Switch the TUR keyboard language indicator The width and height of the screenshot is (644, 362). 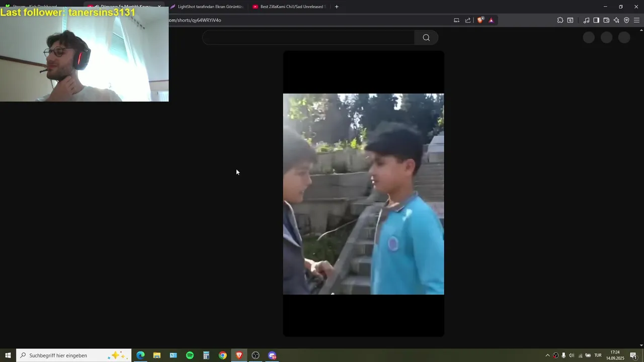click(598, 355)
